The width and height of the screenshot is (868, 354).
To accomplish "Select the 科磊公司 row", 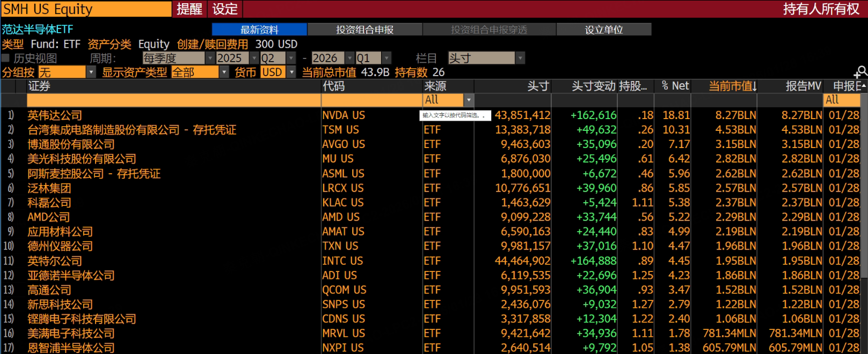I will pyautogui.click(x=431, y=202).
